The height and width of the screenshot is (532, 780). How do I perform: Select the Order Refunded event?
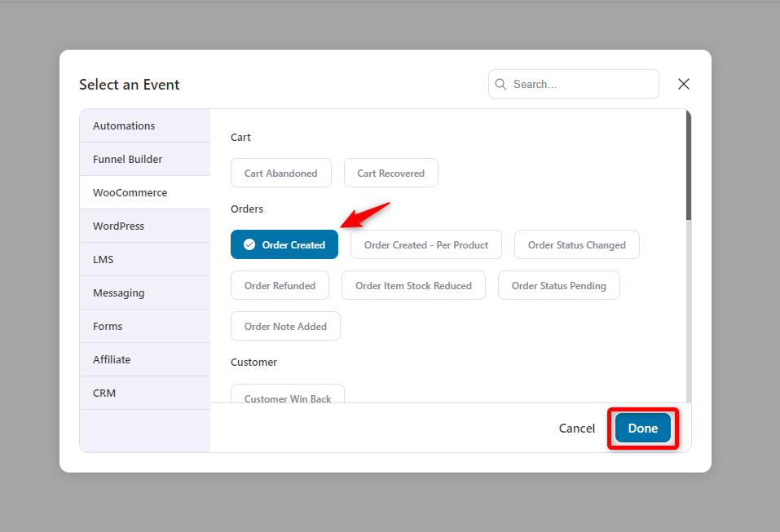pyautogui.click(x=280, y=285)
